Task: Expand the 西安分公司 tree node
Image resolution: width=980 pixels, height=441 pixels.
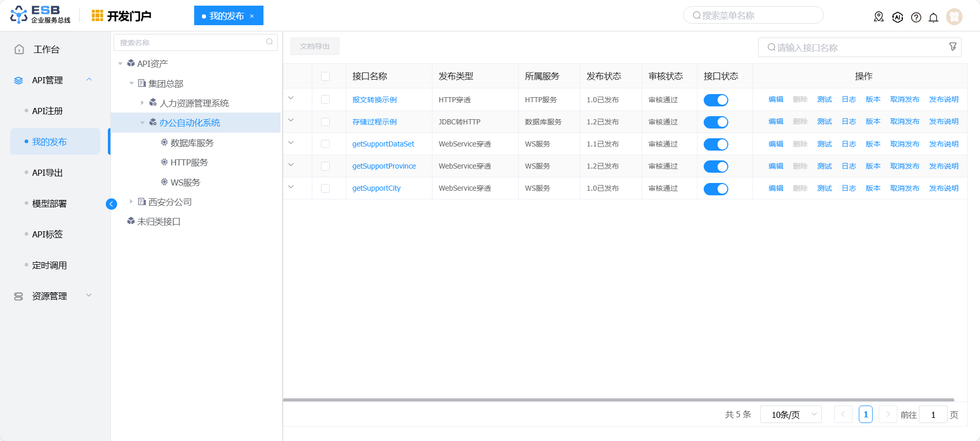Action: [131, 201]
